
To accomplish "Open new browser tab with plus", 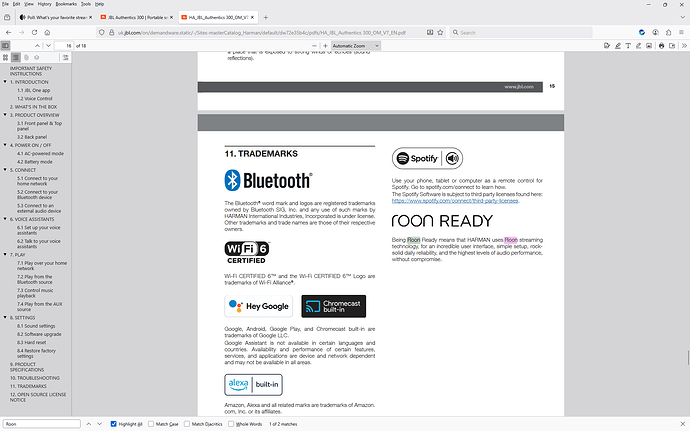I will point(265,17).
